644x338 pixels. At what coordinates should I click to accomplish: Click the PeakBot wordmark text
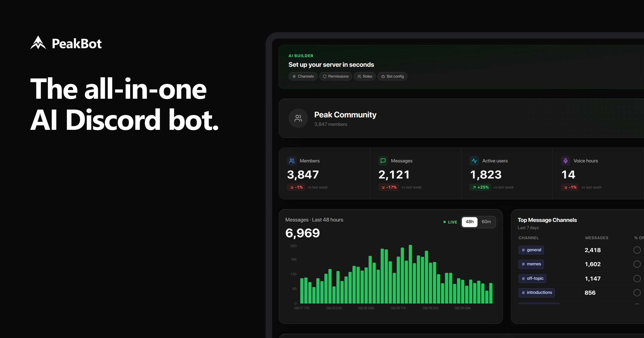click(77, 43)
